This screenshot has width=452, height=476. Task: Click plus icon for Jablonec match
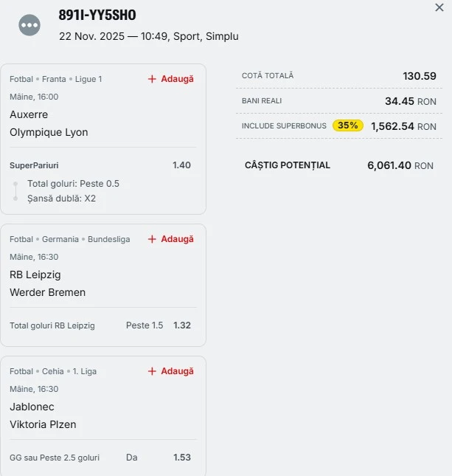152,371
